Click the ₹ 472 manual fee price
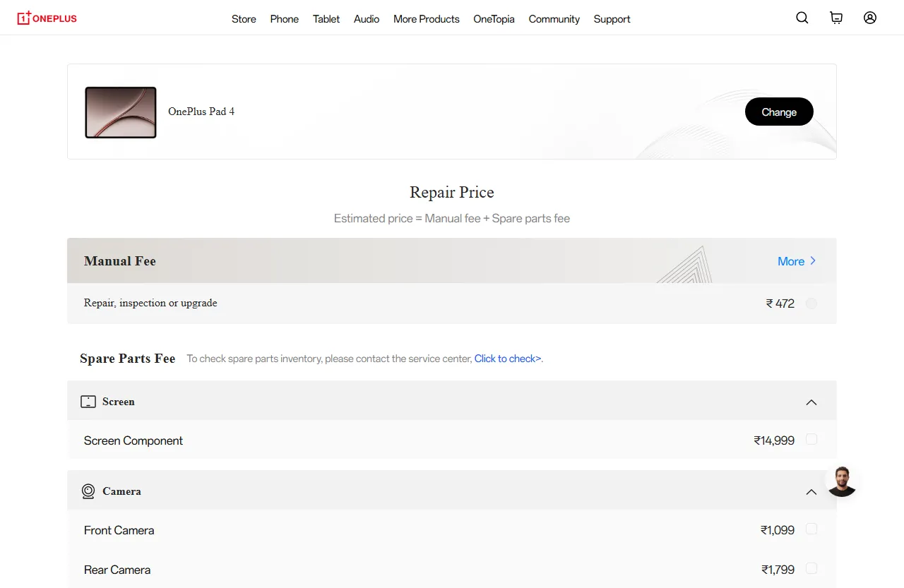 780,304
